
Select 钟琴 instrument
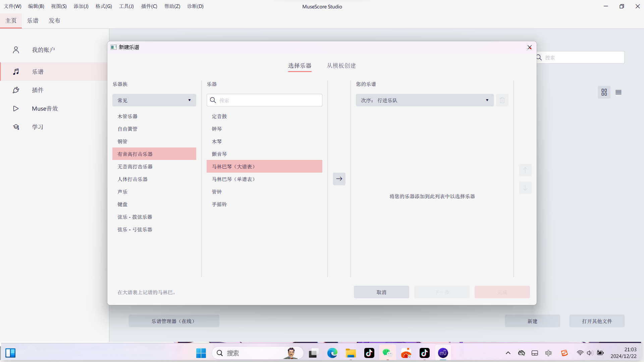(x=264, y=129)
